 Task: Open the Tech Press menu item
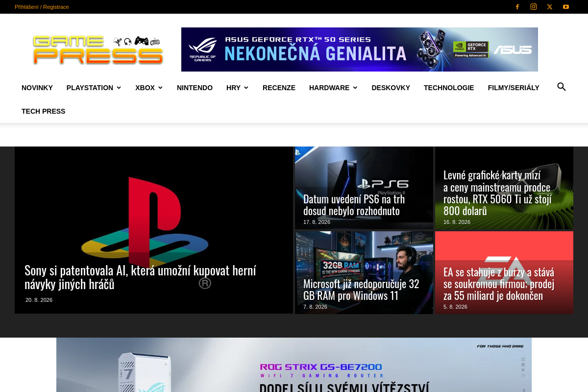[43, 111]
